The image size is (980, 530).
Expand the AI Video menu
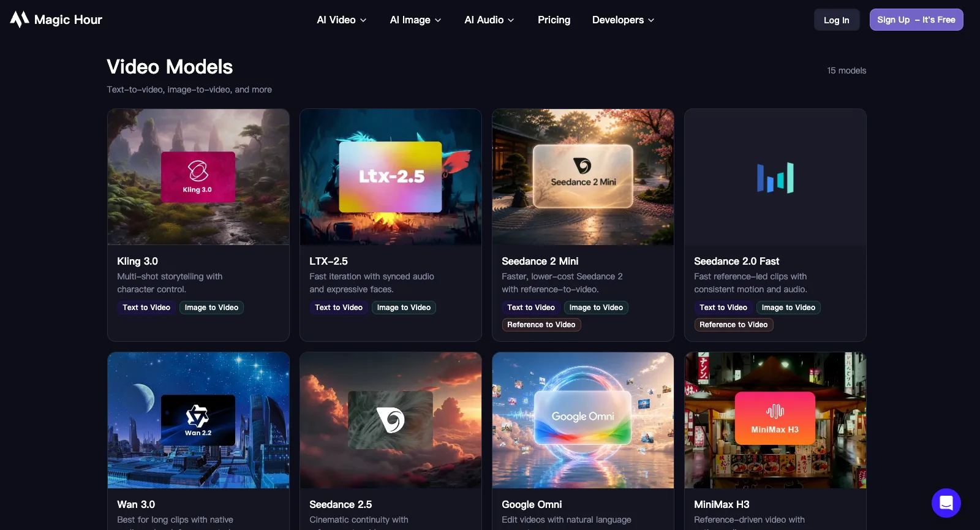click(342, 20)
